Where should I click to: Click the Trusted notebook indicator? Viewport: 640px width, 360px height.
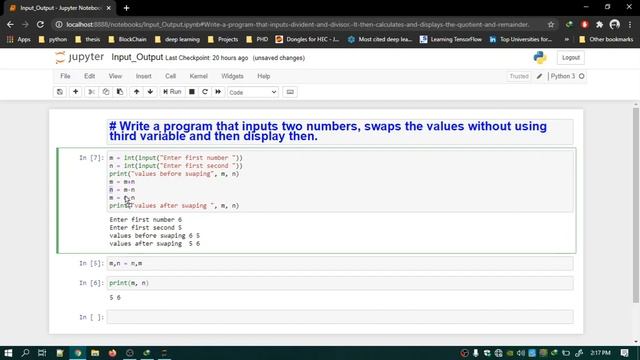(x=519, y=76)
